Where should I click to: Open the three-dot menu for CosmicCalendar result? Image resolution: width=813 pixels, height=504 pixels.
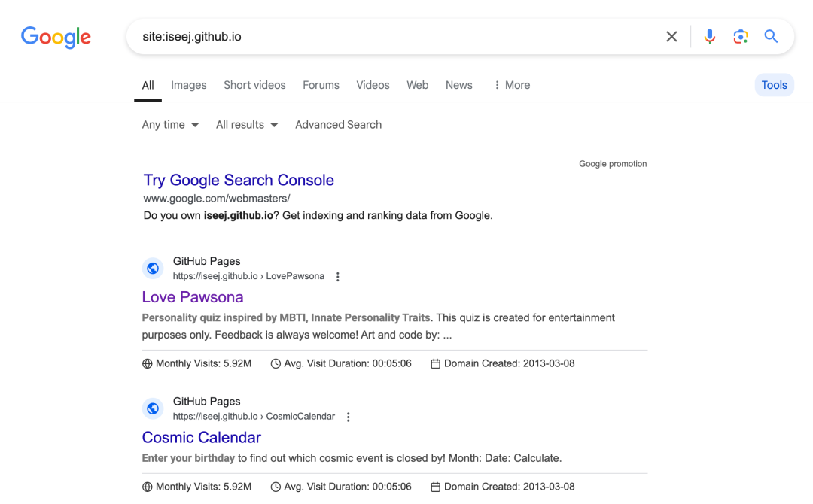click(348, 417)
